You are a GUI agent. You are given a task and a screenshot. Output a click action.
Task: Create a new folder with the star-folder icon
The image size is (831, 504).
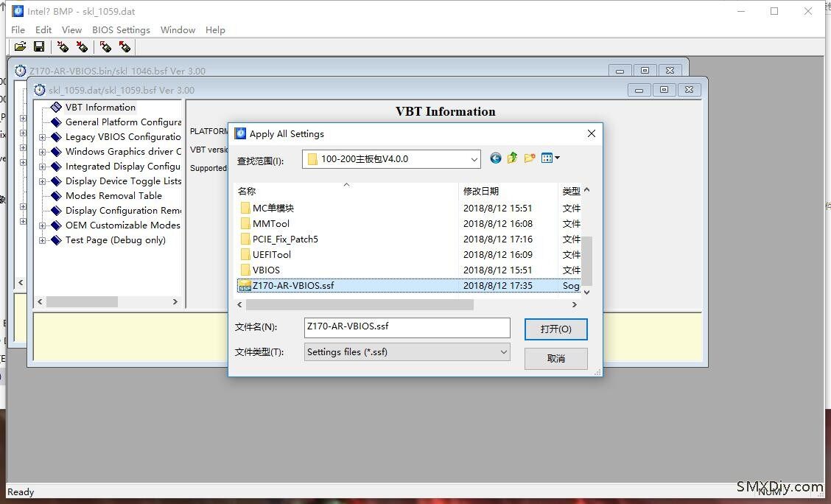point(530,158)
